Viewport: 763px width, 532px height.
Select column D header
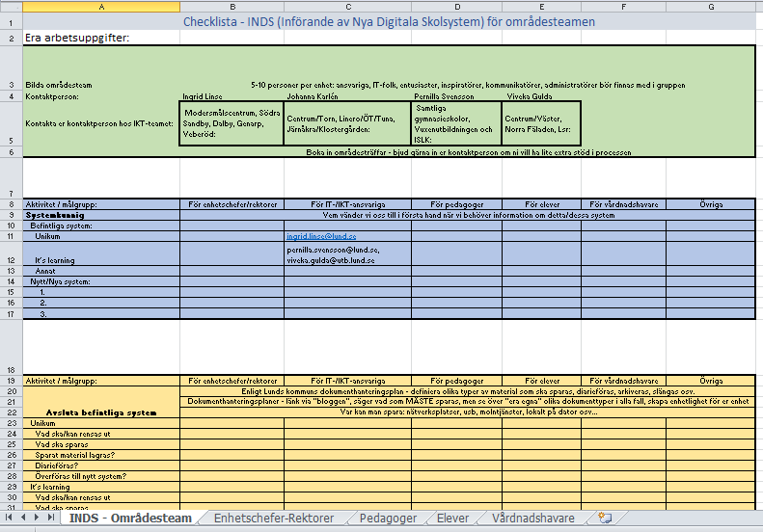(457, 7)
